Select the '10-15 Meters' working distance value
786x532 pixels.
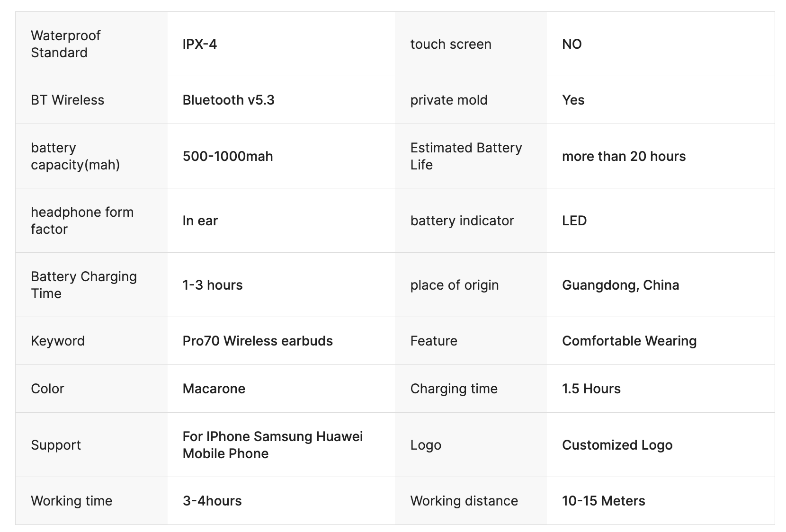[x=603, y=501]
